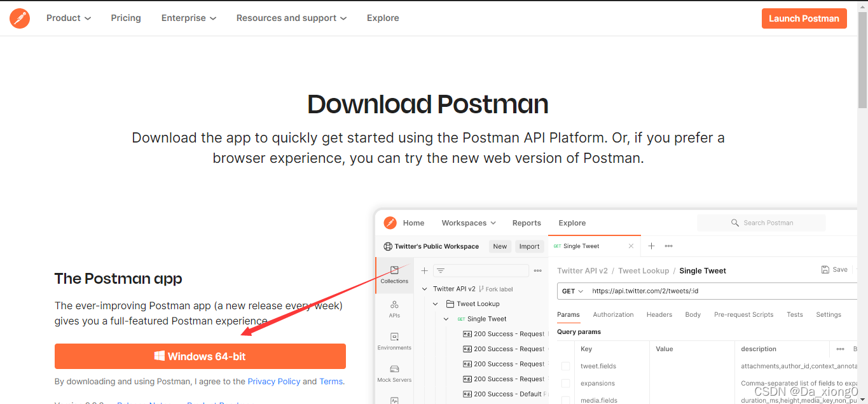Focus the Search Postman field

click(x=761, y=223)
